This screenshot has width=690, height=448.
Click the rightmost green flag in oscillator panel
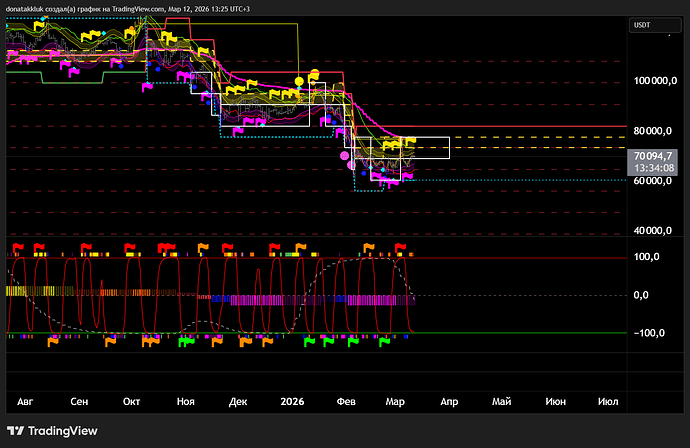[x=384, y=342]
